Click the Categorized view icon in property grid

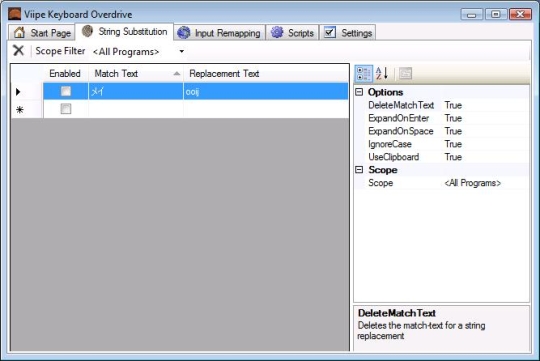pyautogui.click(x=364, y=73)
